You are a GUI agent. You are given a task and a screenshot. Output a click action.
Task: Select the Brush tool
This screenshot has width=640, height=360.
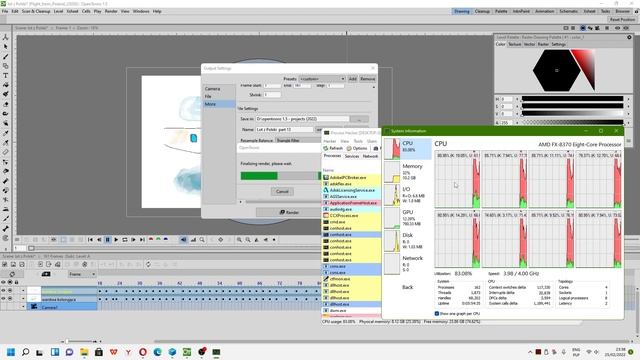pyautogui.click(x=6, y=56)
